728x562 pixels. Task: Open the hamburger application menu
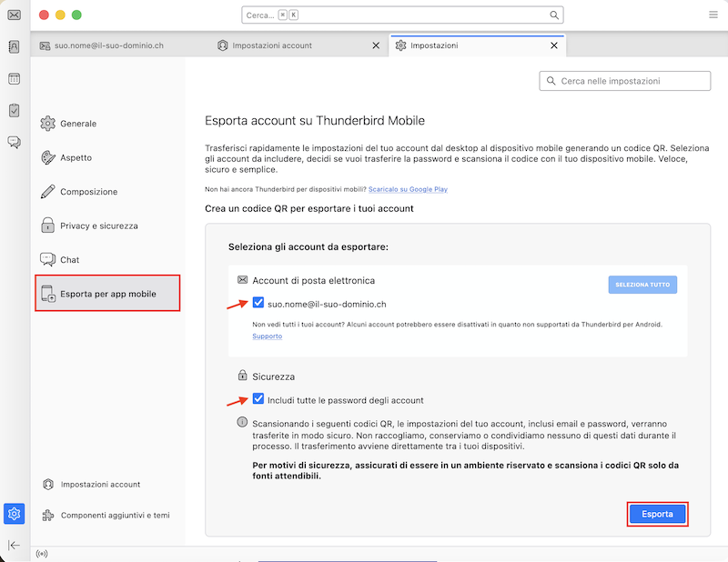pyautogui.click(x=713, y=15)
